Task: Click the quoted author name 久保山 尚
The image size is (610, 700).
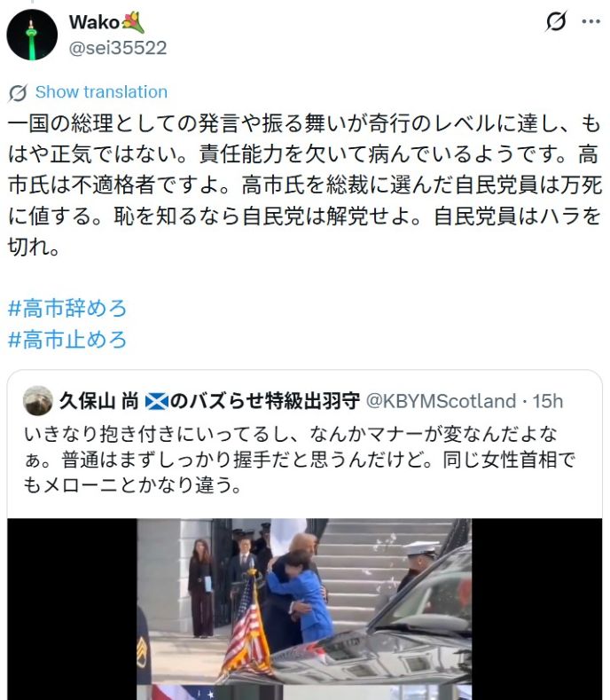Action: pyautogui.click(x=98, y=401)
